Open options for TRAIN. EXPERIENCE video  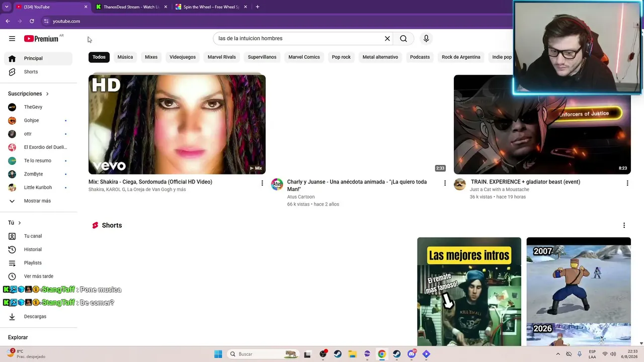[627, 184]
